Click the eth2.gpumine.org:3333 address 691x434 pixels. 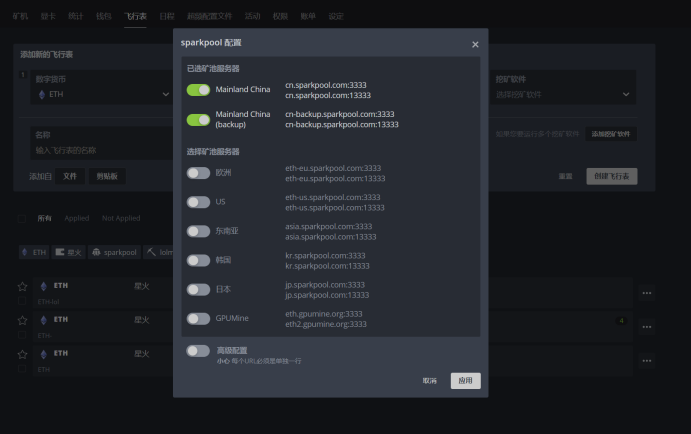tap(326, 324)
